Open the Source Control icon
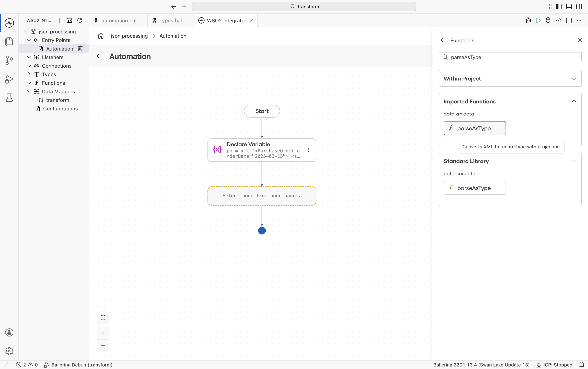The width and height of the screenshot is (588, 369). click(x=9, y=60)
